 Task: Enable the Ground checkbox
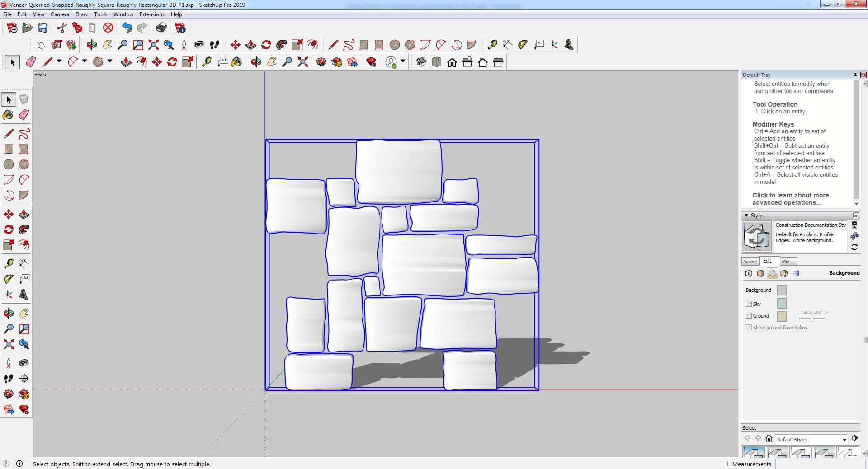pos(749,316)
